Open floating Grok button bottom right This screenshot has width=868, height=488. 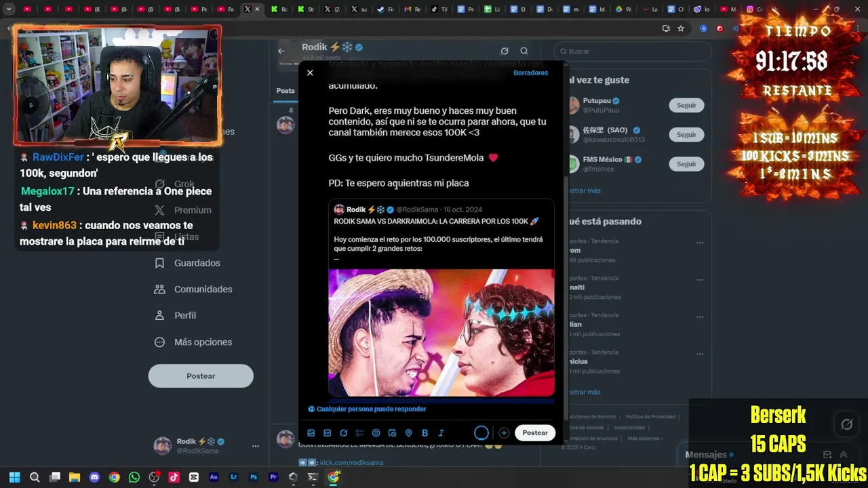[x=846, y=424]
